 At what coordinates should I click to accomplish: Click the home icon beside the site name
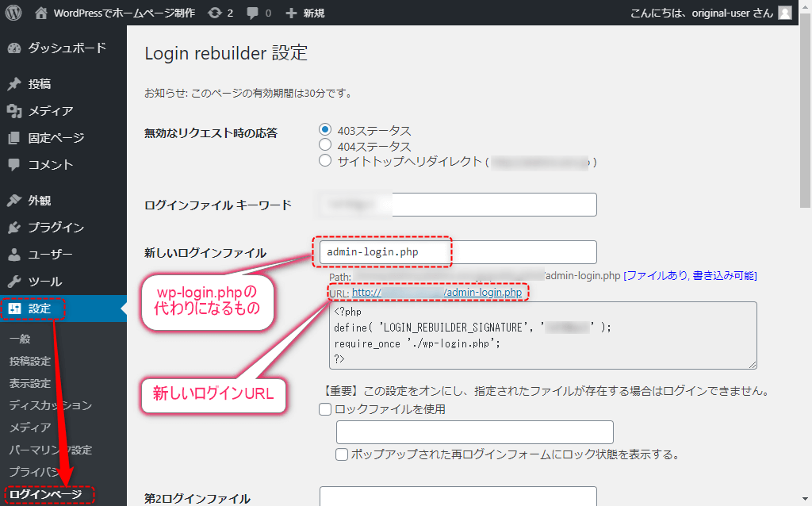pos(41,13)
